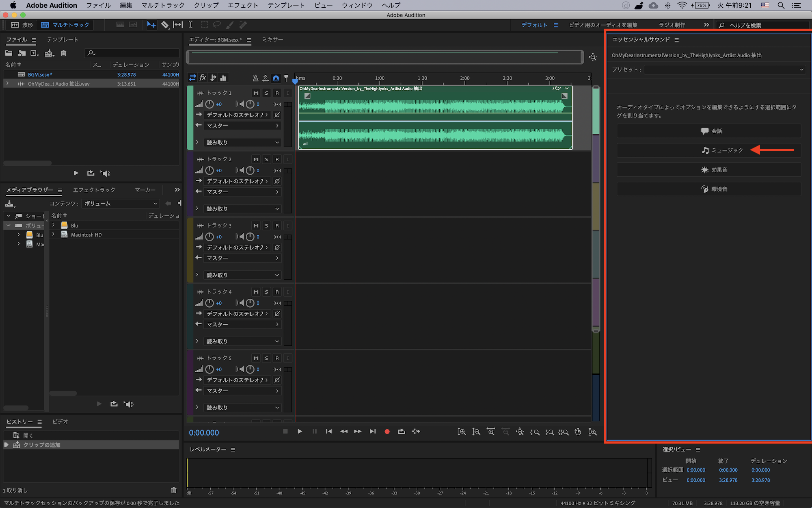Screen dimensions: 812x508
Task: Solo Track 2 with its S button
Action: coord(266,159)
